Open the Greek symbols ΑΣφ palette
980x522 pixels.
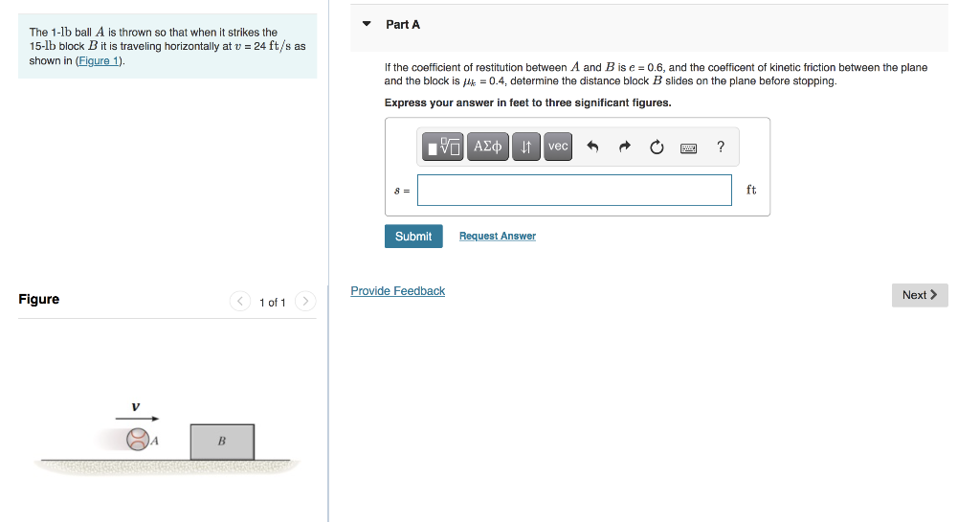pos(487,147)
